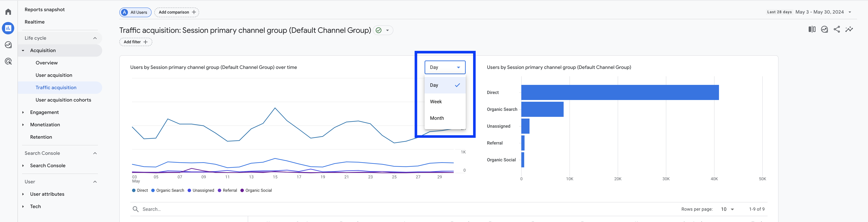Expand the User attributes tree arrow
Image resolution: width=868 pixels, height=222 pixels.
pos(23,194)
